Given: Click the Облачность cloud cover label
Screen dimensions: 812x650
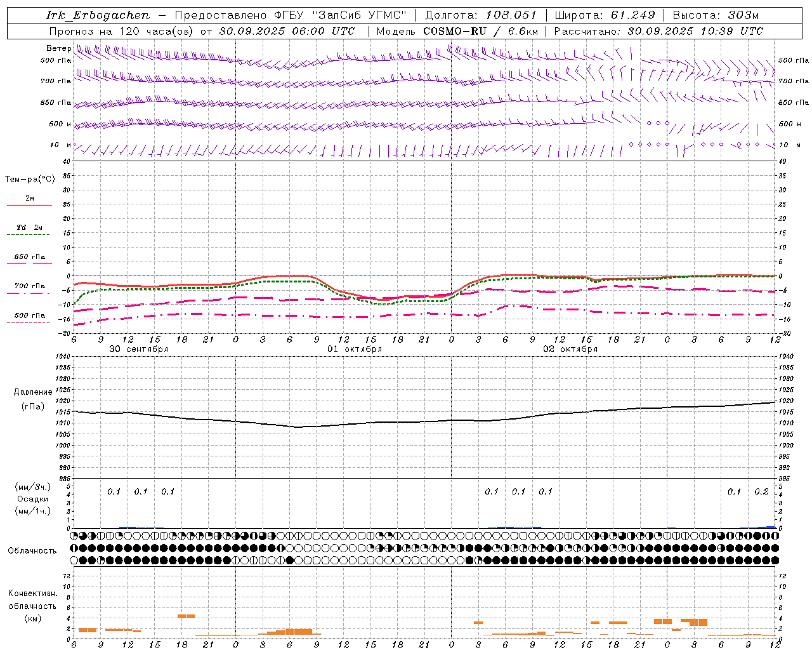Looking at the screenshot, I should [32, 551].
